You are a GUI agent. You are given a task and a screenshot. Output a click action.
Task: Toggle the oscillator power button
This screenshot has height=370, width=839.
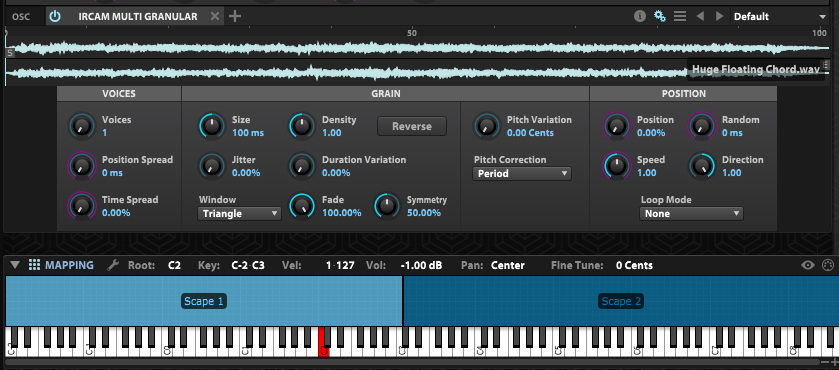click(55, 17)
